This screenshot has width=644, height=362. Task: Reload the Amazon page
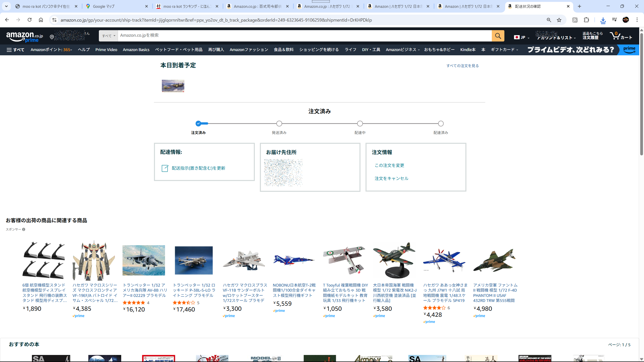[29, 20]
